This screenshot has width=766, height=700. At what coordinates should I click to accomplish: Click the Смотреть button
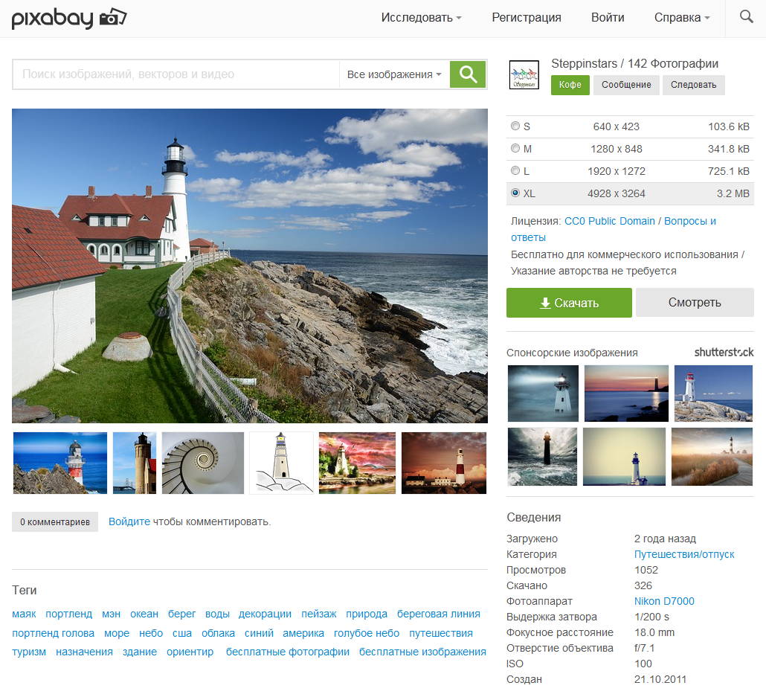695,303
